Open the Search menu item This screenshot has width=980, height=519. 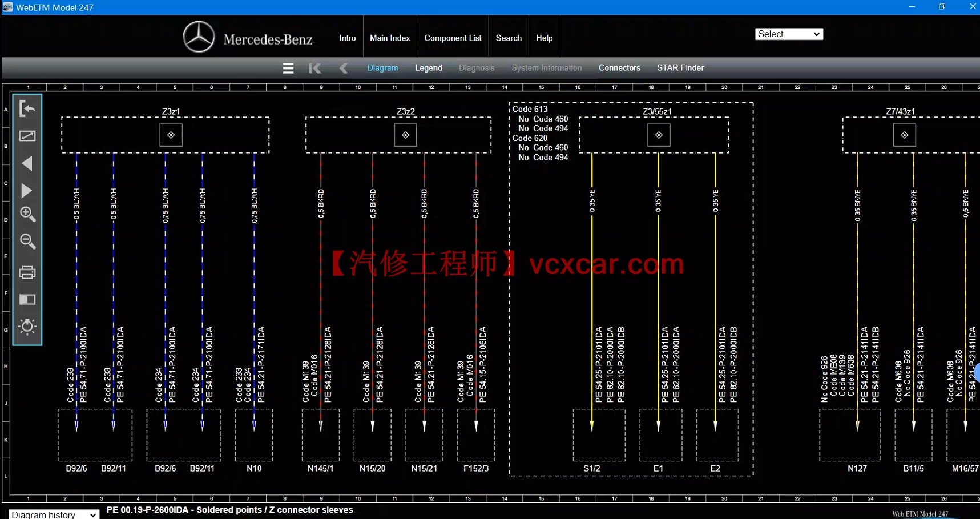pyautogui.click(x=509, y=38)
